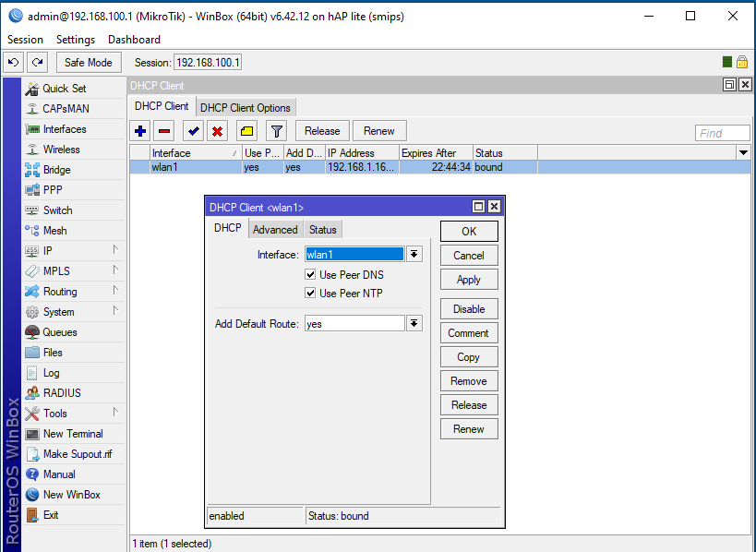
Task: Open Quick Set from the sidebar
Action: (x=74, y=89)
